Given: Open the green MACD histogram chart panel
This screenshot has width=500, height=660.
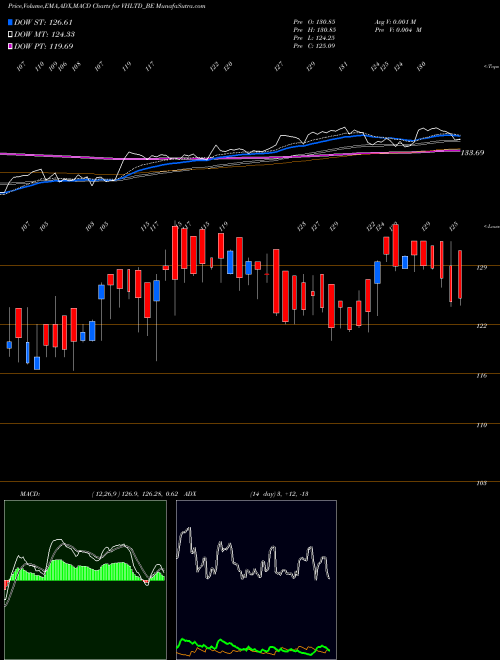Looking at the screenshot, I should click(85, 580).
